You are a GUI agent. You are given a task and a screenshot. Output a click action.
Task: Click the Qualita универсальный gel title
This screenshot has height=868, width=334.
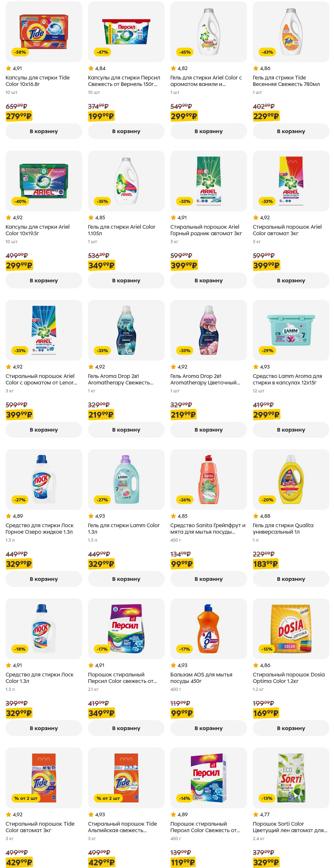coord(283,528)
